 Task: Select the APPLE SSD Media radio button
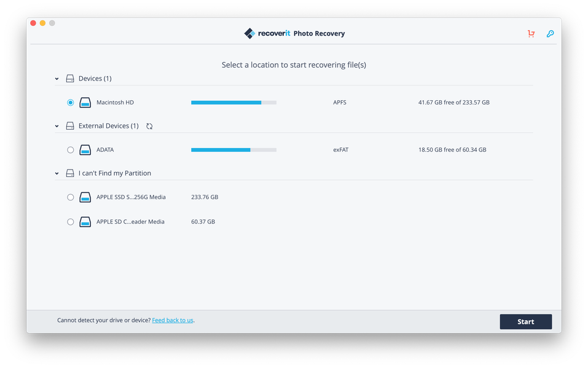pyautogui.click(x=71, y=197)
